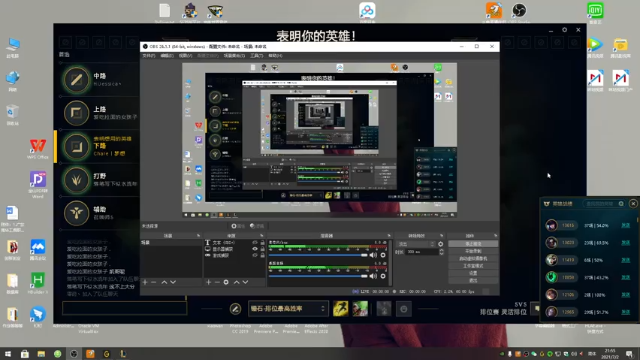This screenshot has height=360, width=640.
Task: Pop out the sources dock panel
Action: pos(262,236)
